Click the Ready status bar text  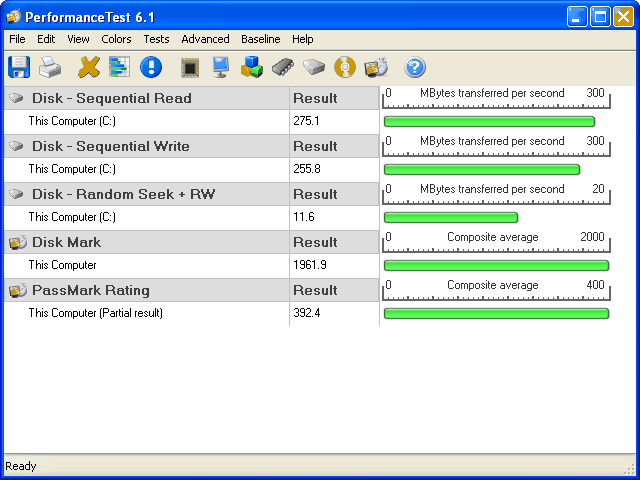point(20,466)
